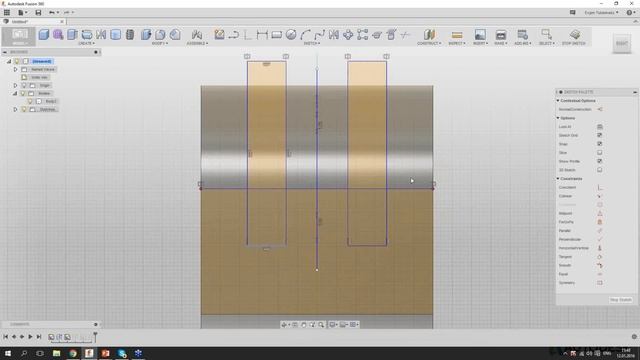640x360 pixels.
Task: Open the MODIFY menu
Action: [x=160, y=43]
